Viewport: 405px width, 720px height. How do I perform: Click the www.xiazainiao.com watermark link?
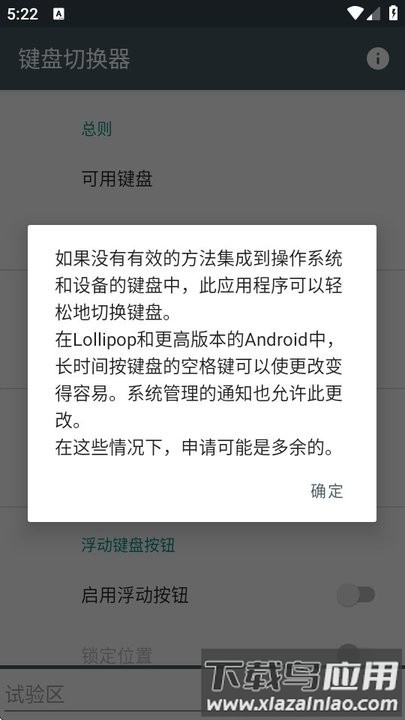click(303, 703)
